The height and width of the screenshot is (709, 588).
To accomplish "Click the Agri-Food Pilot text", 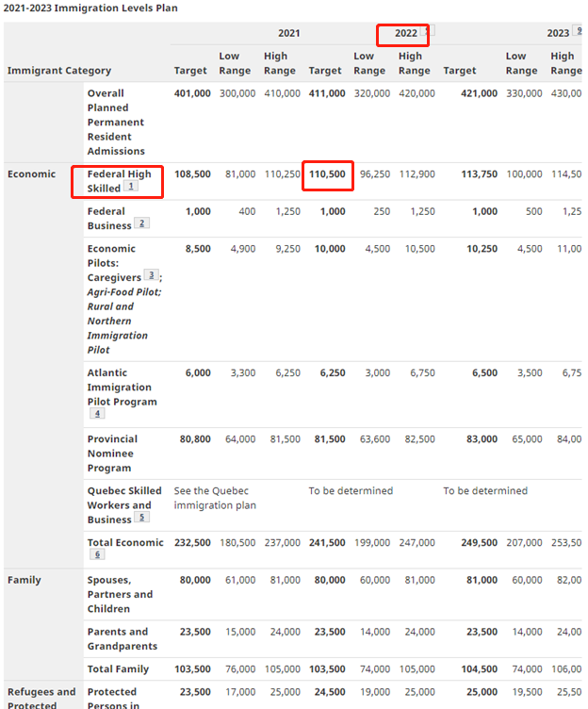I will 124,292.
